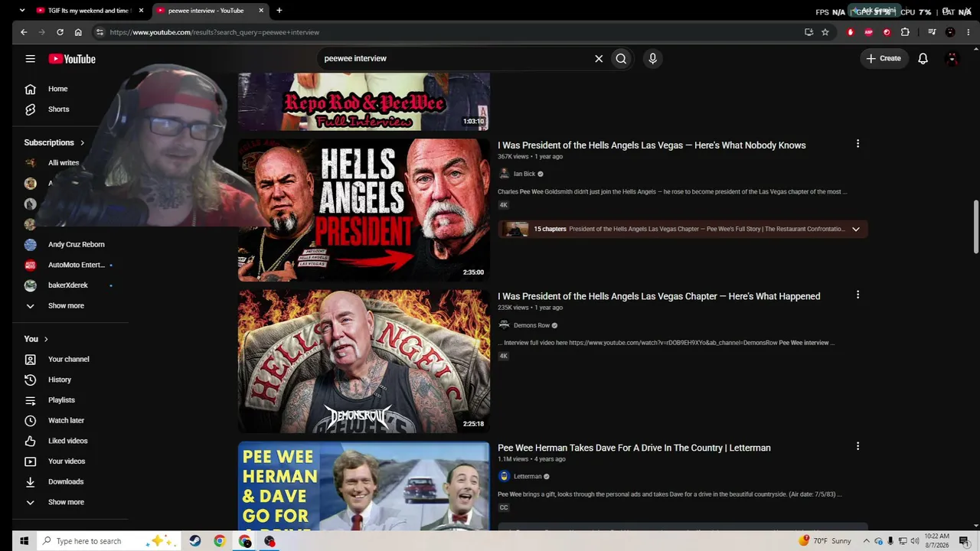Visit the Demons Row channel
Screen dimensions: 980x551
coord(531,325)
